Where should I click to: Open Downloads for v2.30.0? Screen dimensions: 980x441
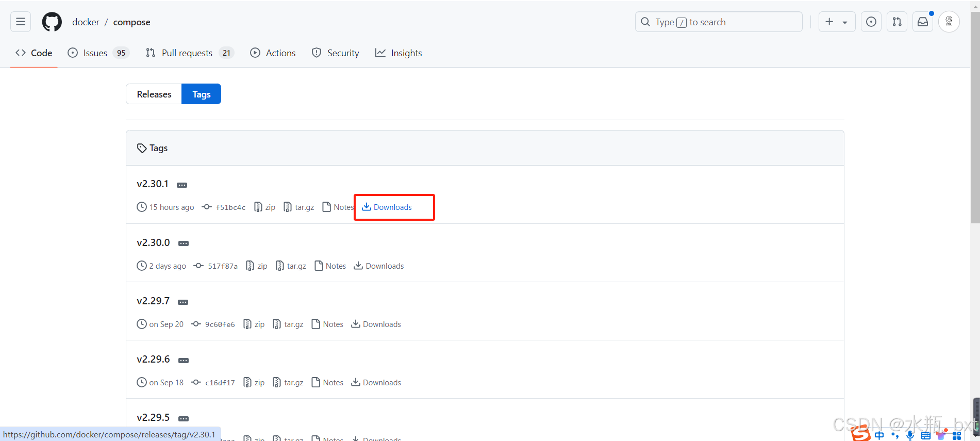[379, 266]
